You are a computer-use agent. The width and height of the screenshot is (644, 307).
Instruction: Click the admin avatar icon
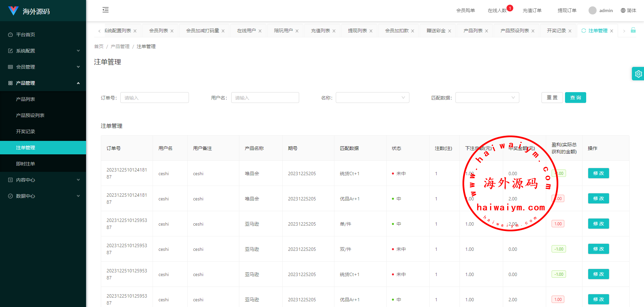(x=592, y=10)
